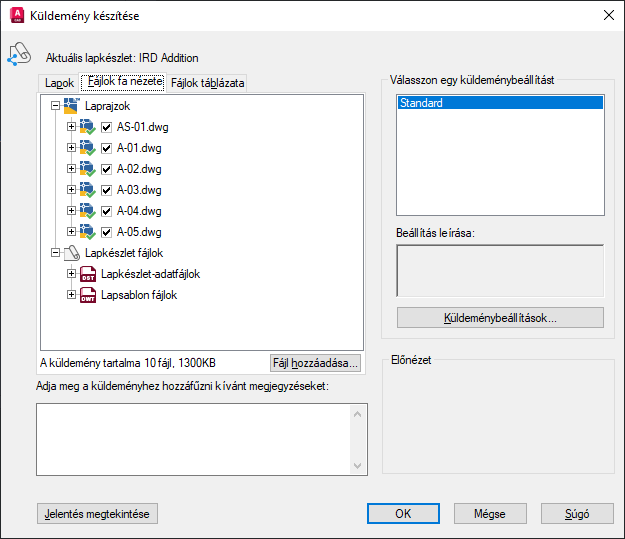
Task: Expand the Lapkészlet-adatfájlok node
Action: 71,273
